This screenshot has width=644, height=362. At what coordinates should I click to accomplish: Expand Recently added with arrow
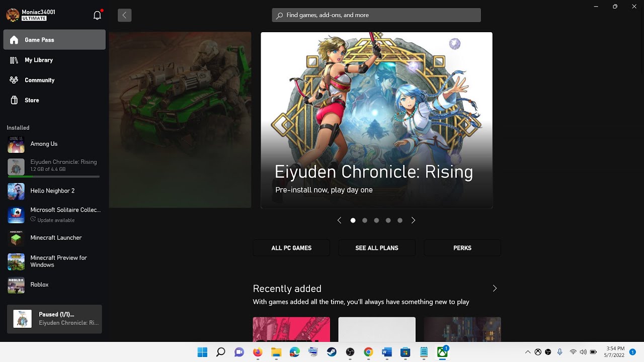495,288
